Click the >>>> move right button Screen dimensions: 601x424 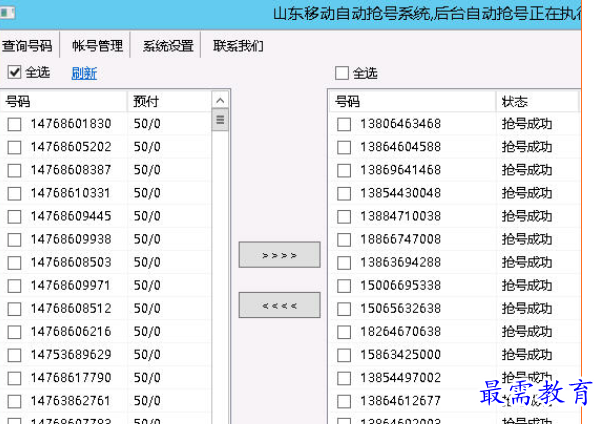point(279,255)
